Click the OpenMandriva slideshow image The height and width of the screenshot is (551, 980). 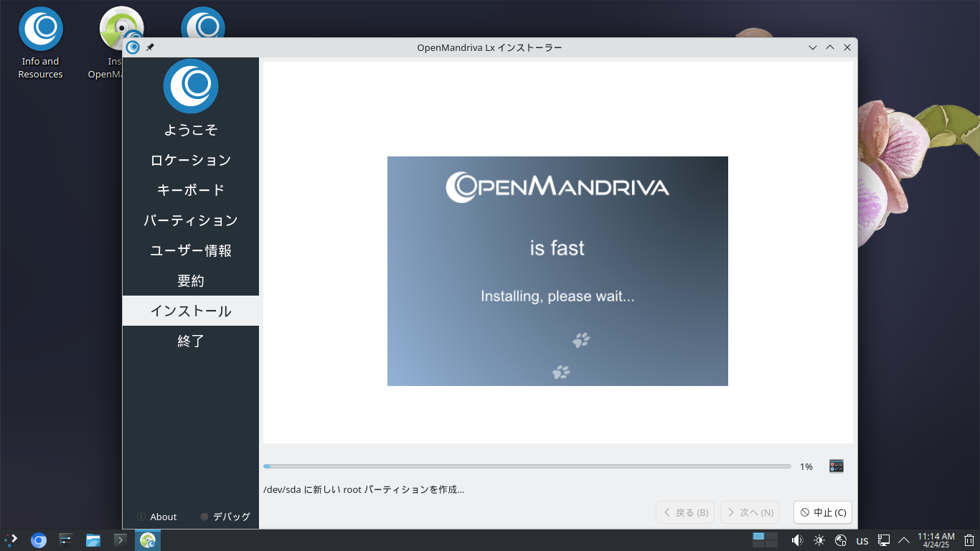click(x=557, y=271)
